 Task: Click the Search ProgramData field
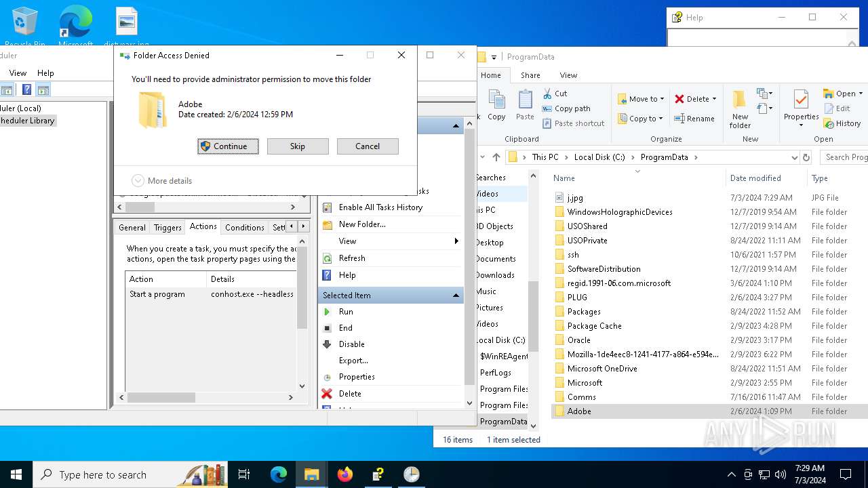coord(845,157)
